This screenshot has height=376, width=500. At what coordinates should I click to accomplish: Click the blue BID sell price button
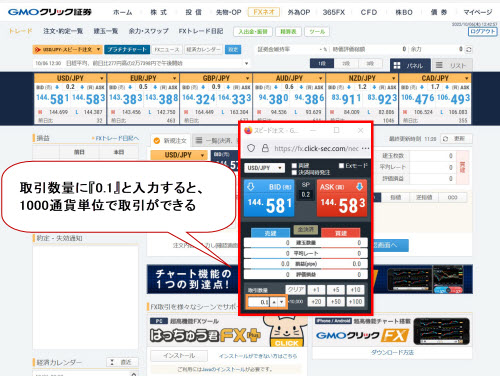[x=269, y=198]
